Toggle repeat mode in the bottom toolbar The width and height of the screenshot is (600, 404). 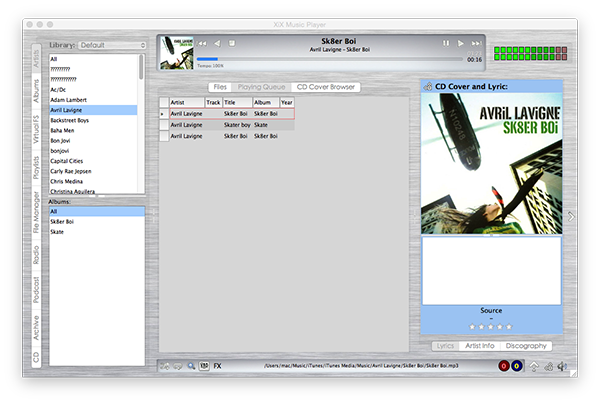pos(178,366)
